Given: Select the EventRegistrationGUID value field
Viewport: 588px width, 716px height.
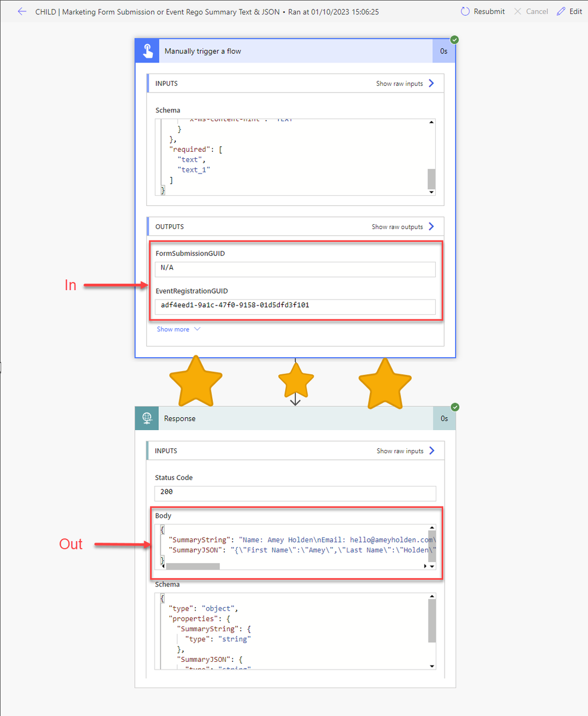Looking at the screenshot, I should click(295, 307).
